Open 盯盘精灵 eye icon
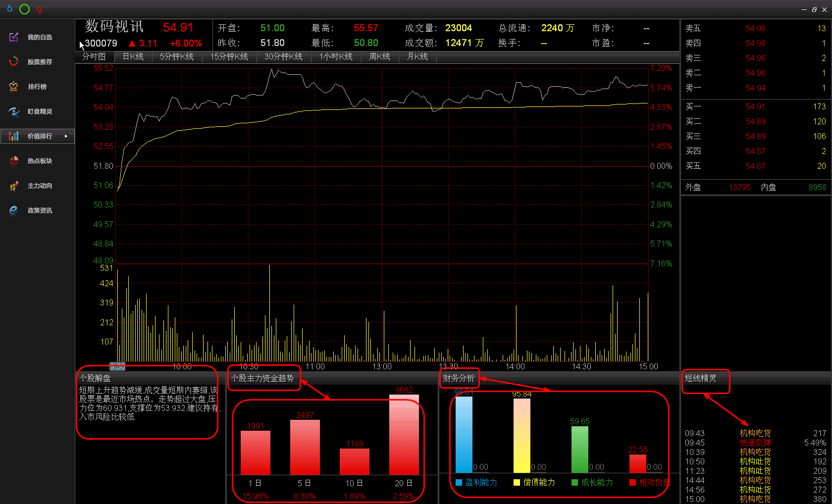Viewport: 832px width, 504px height. coord(14,111)
